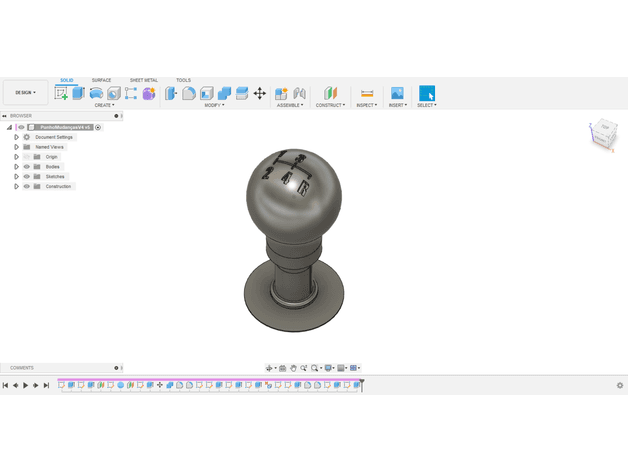Image resolution: width=628 pixels, height=472 pixels.
Task: Select the Offset Plane construct icon
Action: (x=330, y=93)
